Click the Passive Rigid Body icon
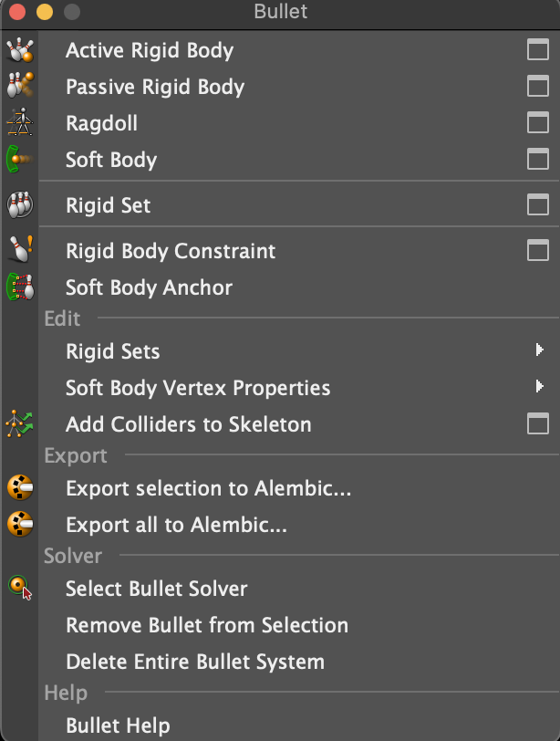560x741 pixels. [20, 85]
